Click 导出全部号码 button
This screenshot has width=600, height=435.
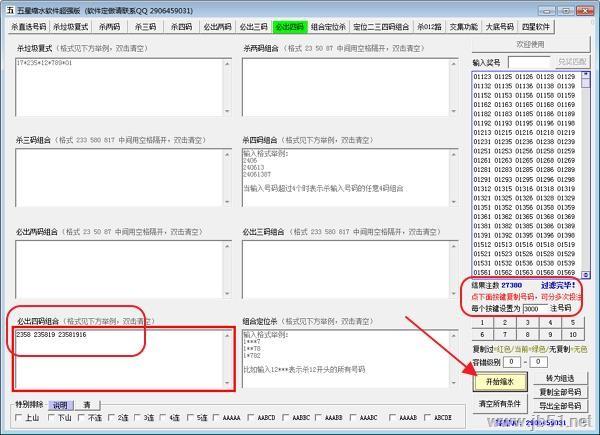[x=561, y=405]
